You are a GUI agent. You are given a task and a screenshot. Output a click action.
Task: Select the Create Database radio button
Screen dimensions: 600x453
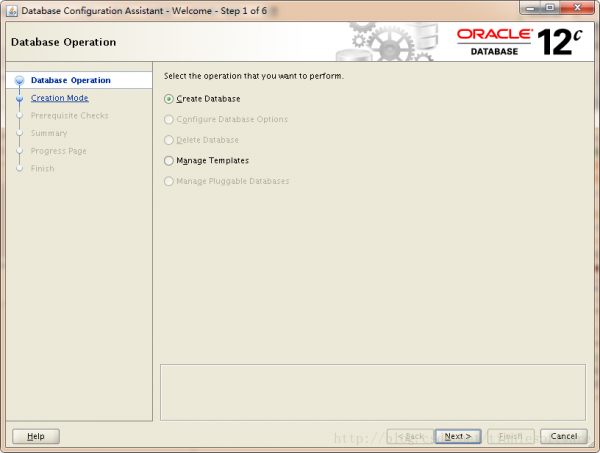169,99
